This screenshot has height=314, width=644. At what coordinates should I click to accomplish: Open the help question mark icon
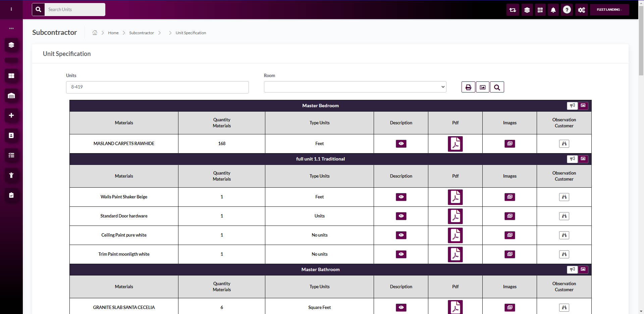click(567, 10)
